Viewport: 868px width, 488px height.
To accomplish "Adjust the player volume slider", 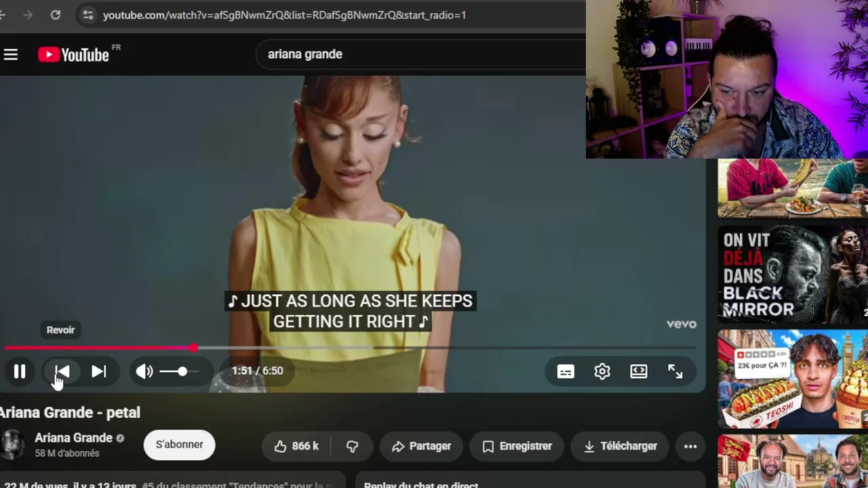I will [179, 371].
